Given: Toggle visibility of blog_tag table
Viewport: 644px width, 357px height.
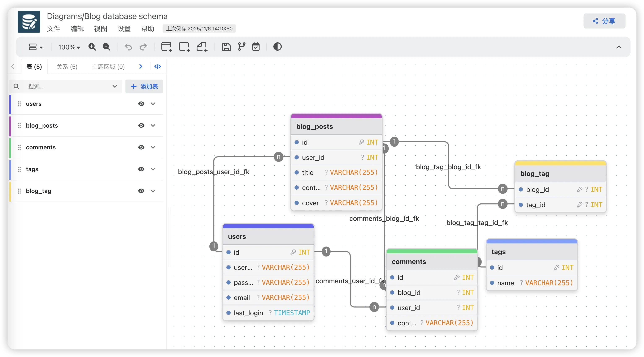Looking at the screenshot, I should tap(141, 191).
